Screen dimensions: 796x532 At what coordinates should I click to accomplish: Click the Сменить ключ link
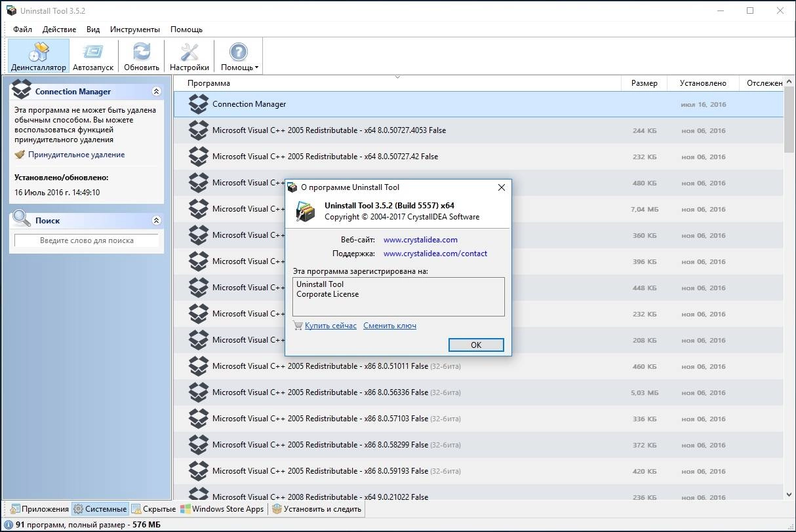coord(389,326)
